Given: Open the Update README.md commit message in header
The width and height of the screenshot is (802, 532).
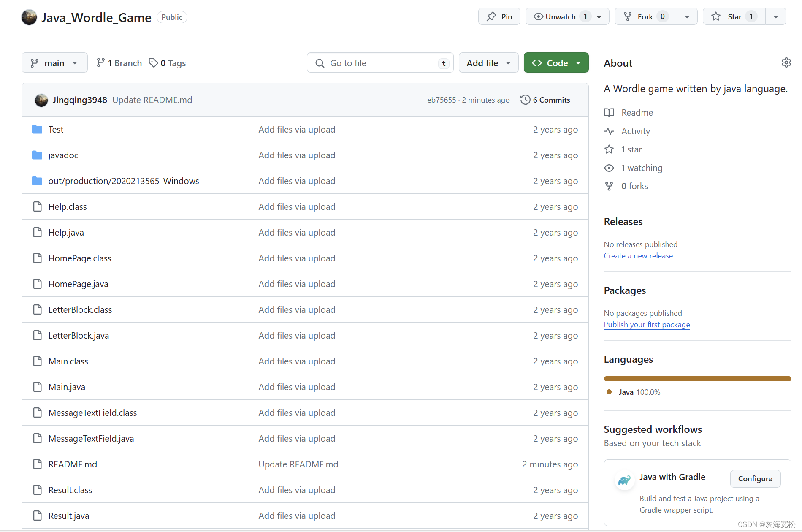Looking at the screenshot, I should point(152,100).
